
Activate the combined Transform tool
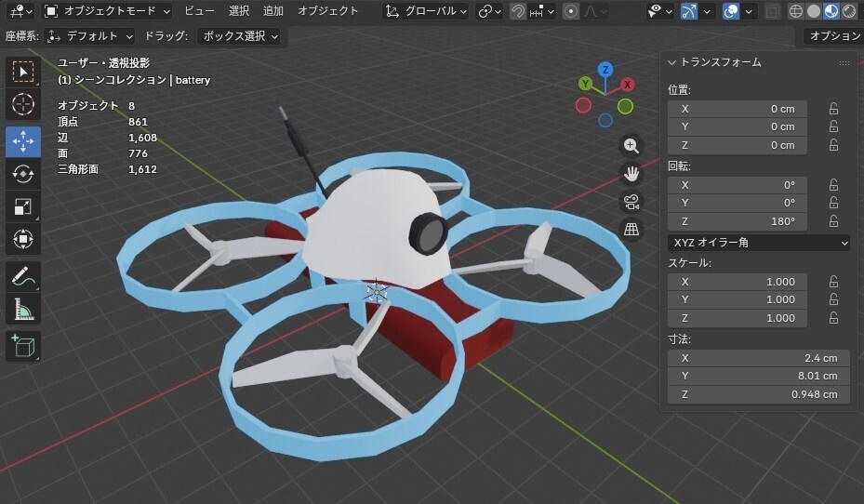pos(23,239)
